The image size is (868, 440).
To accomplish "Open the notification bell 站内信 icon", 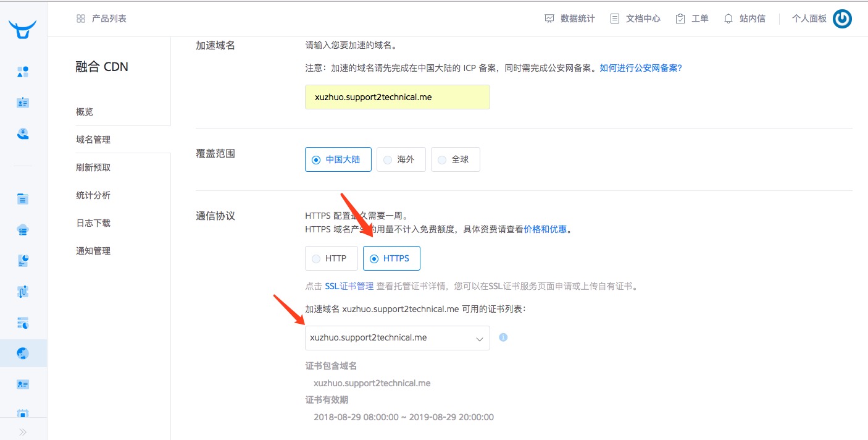I will coord(730,18).
